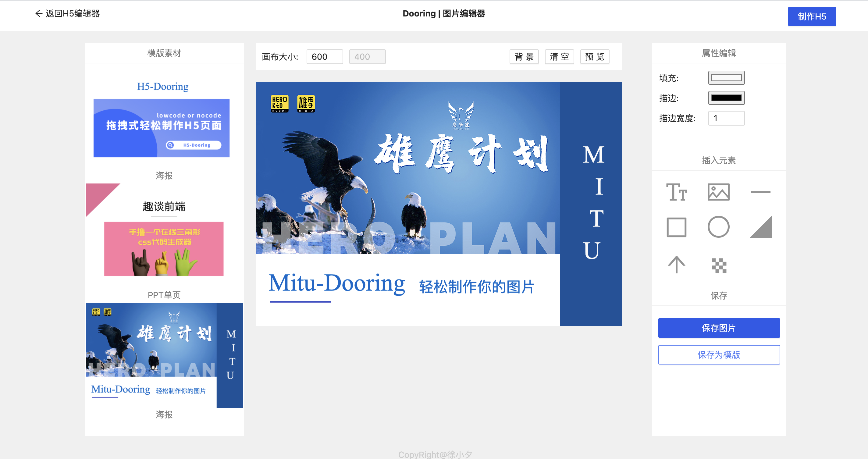Insert the mosaic checkered element
The image size is (868, 459).
[718, 265]
